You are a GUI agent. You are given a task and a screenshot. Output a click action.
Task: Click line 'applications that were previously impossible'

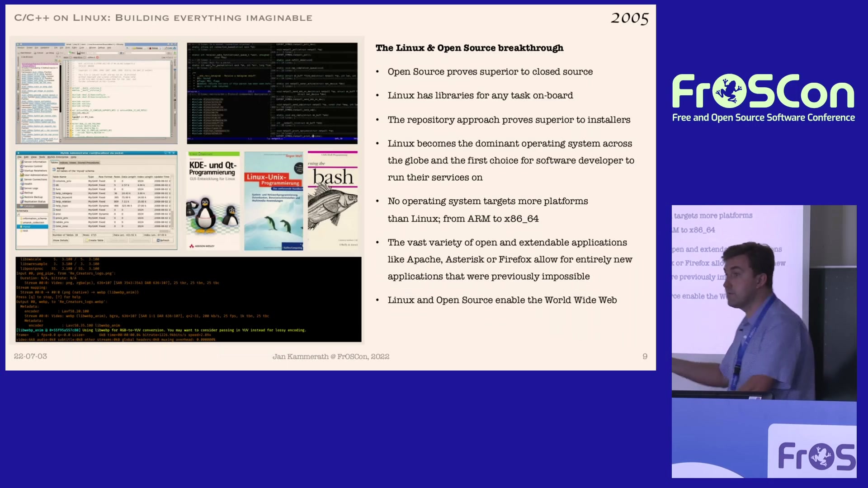pos(489,277)
